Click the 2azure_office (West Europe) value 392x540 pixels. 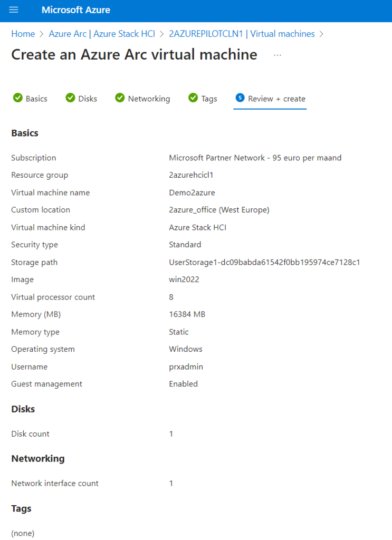click(x=219, y=210)
